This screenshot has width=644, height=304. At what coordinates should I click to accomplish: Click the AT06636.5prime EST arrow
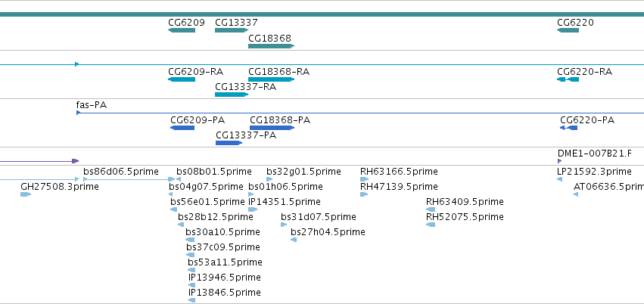(576, 194)
